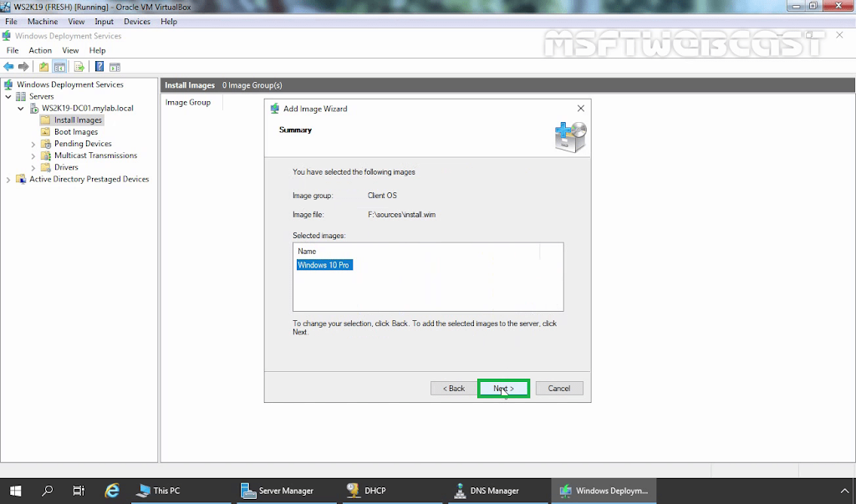This screenshot has width=856, height=504.
Task: Open the WDS console File menu
Action: point(13,50)
